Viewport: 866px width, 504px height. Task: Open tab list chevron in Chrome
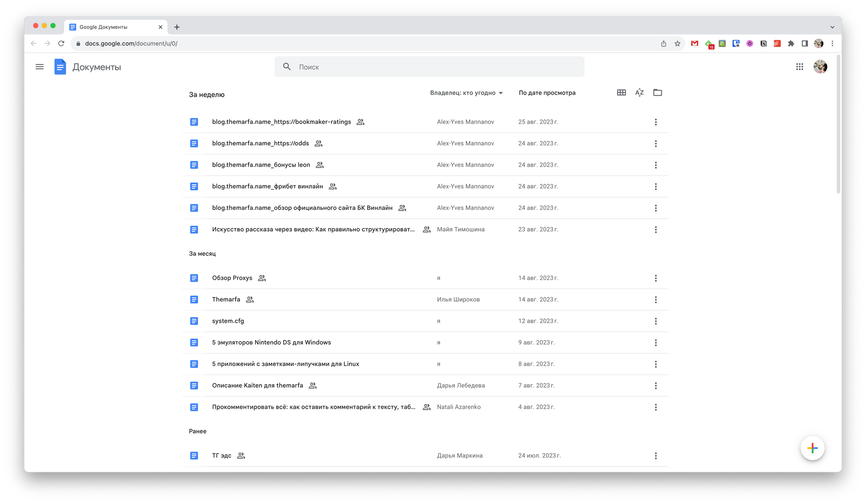tap(832, 27)
